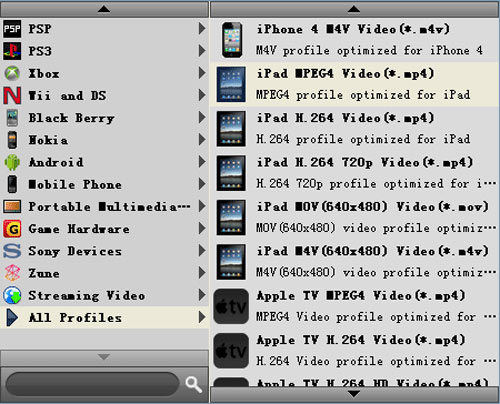Viewport: 500px width, 404px height.
Task: Click the iPad H.264 720p thumbnail icon
Action: point(231,173)
